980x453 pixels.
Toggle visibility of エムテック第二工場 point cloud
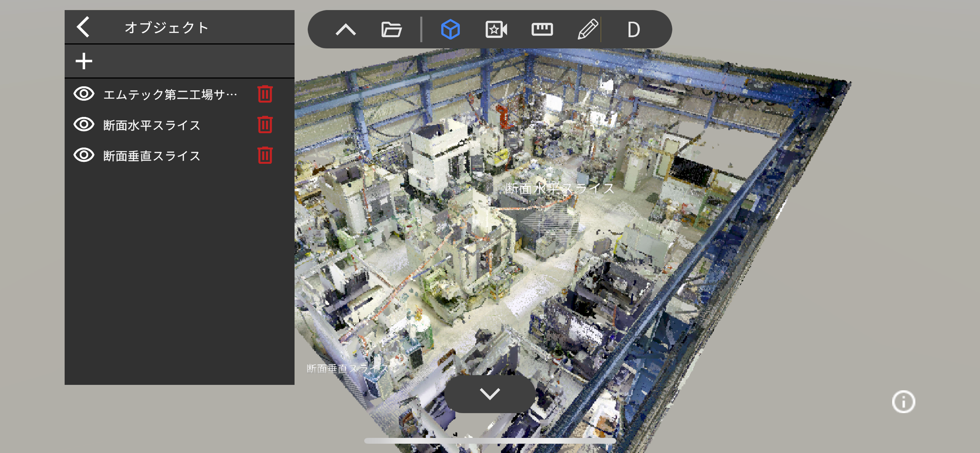pos(84,94)
